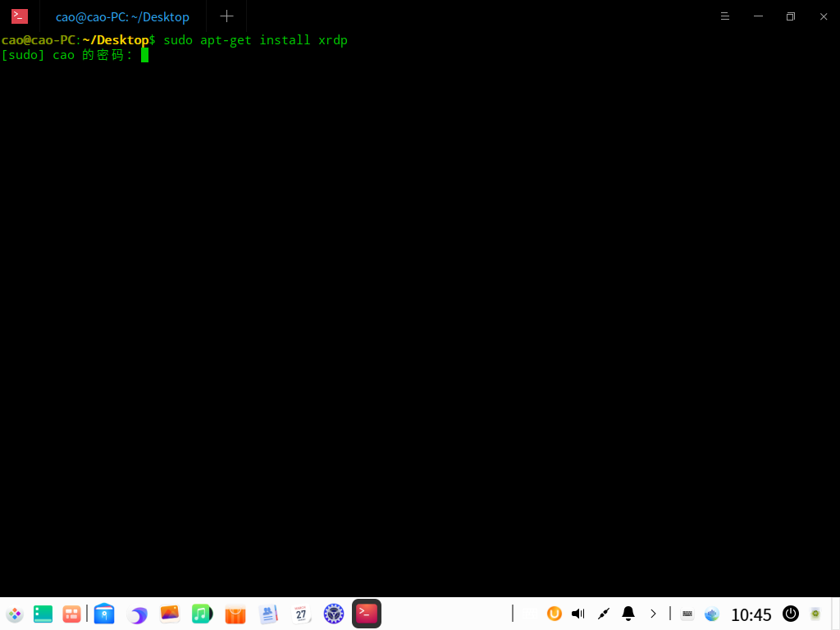Screen dimensions: 840x630
Task: Restore down the terminal window
Action: 791,16
